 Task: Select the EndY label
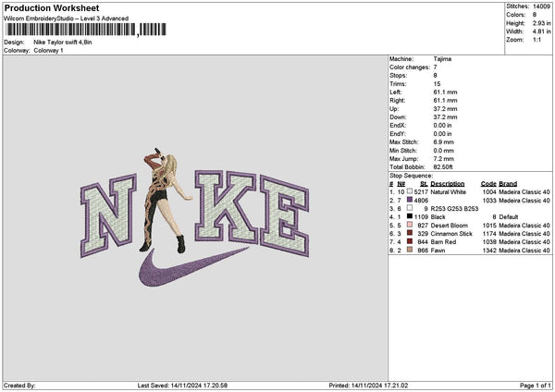tap(398, 134)
